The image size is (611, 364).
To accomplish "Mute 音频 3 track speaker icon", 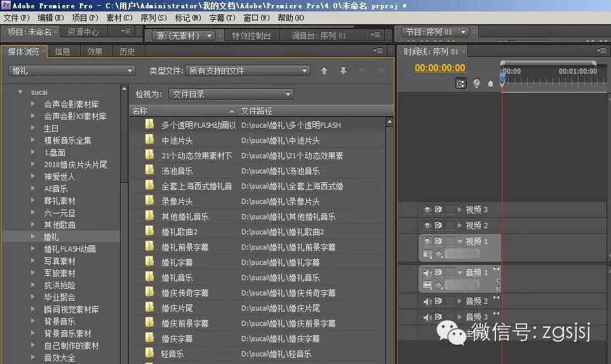I will [427, 317].
